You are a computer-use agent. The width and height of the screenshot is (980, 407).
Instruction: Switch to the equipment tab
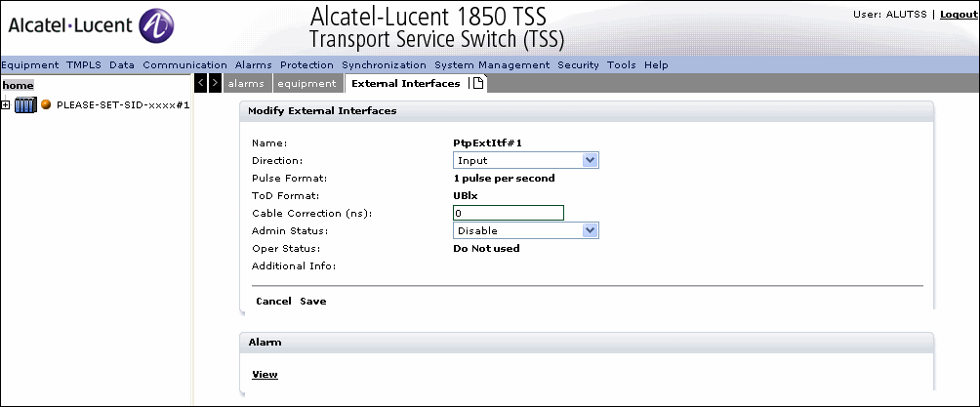307,83
